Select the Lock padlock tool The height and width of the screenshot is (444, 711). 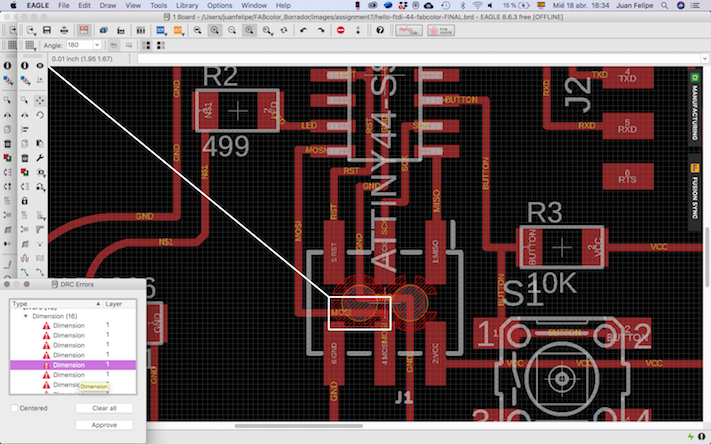24,200
